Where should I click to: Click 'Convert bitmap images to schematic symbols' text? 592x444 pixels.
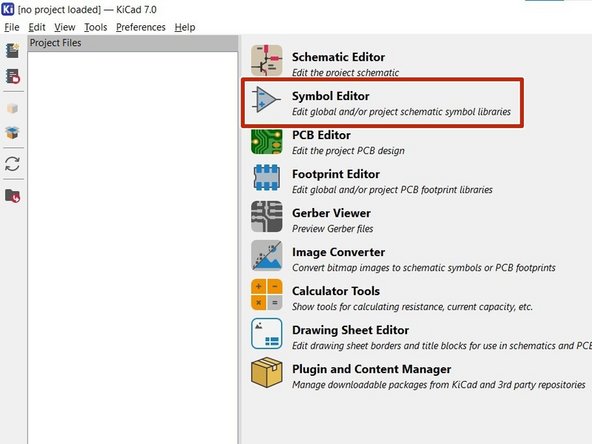[424, 268]
